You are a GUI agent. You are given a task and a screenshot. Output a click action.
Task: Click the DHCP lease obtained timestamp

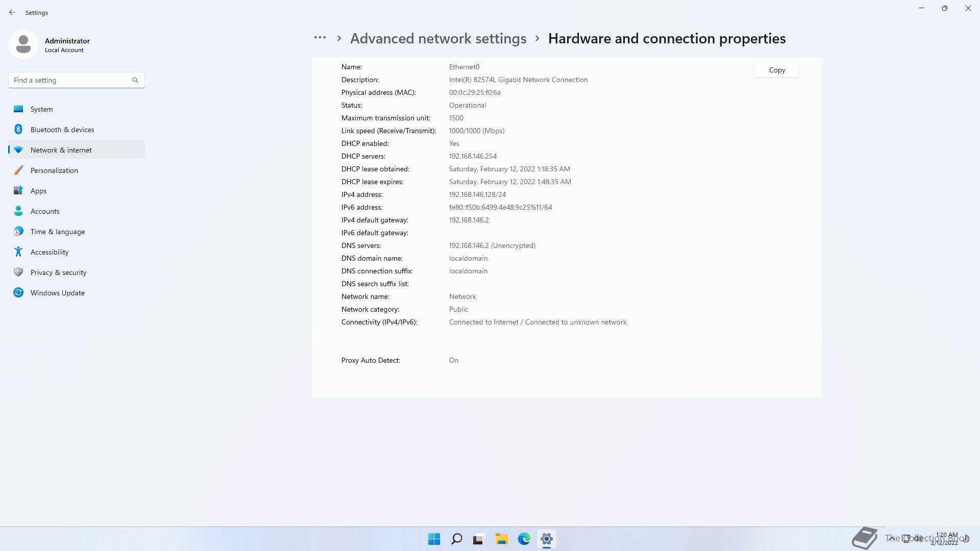(x=509, y=169)
